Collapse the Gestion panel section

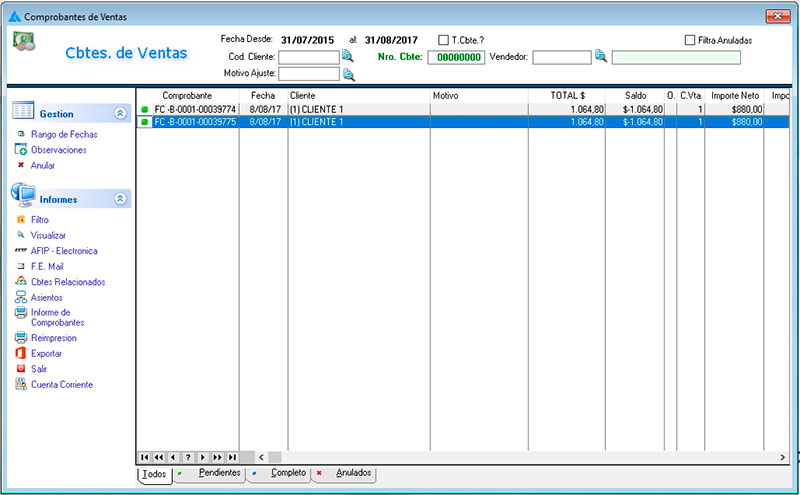pyautogui.click(x=120, y=114)
